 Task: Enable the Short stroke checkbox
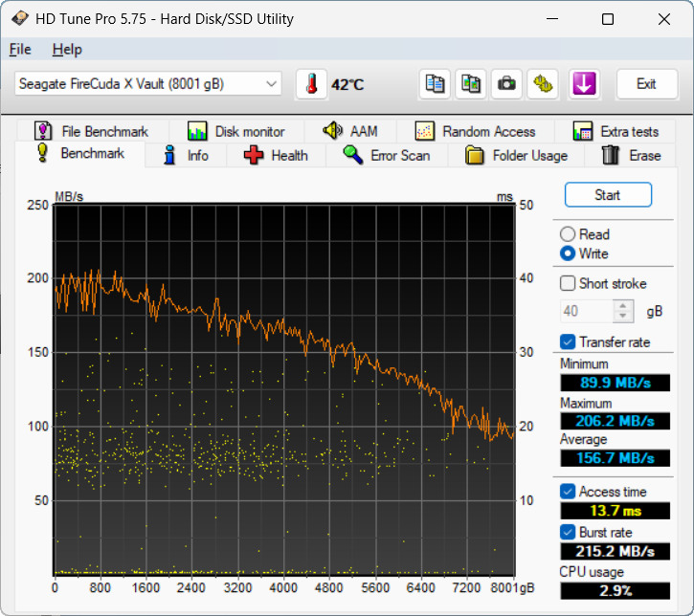(x=568, y=283)
